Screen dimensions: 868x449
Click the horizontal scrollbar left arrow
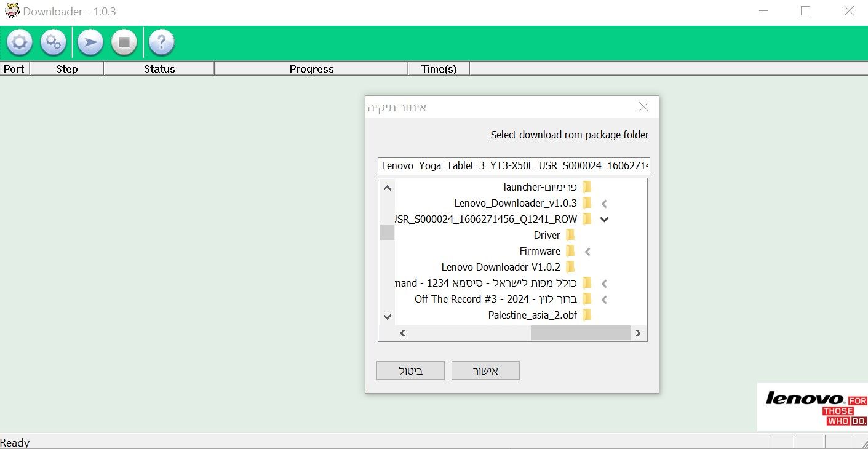[x=403, y=333]
